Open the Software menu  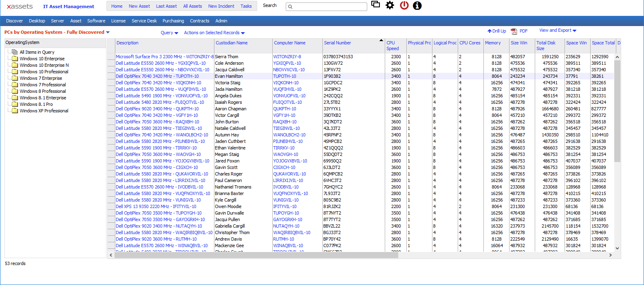point(96,21)
